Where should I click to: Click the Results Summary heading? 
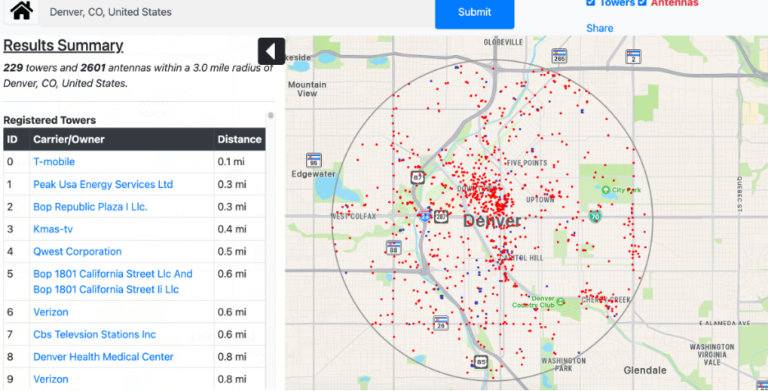(x=63, y=46)
